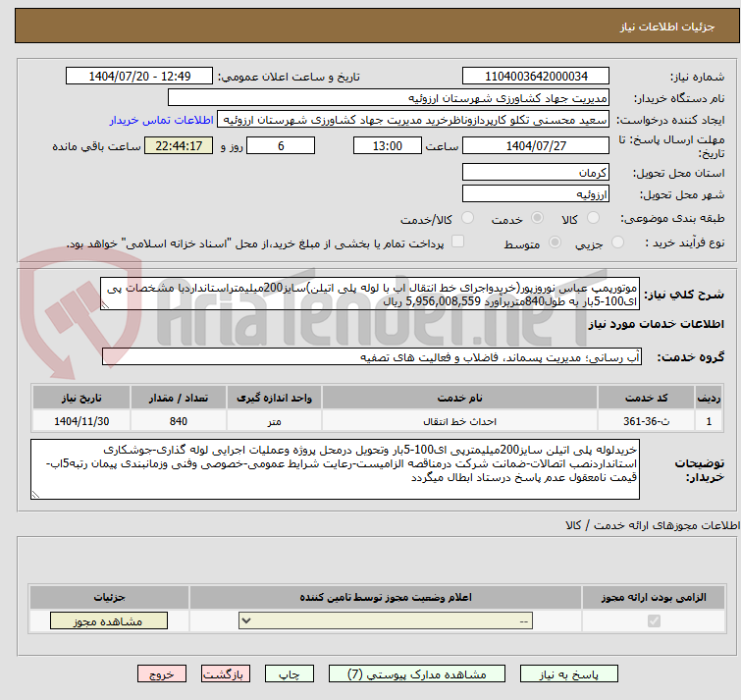This screenshot has width=741, height=700.
Task: Open مشاهده مدارک پیوستی (7) attachments
Action: [x=417, y=674]
